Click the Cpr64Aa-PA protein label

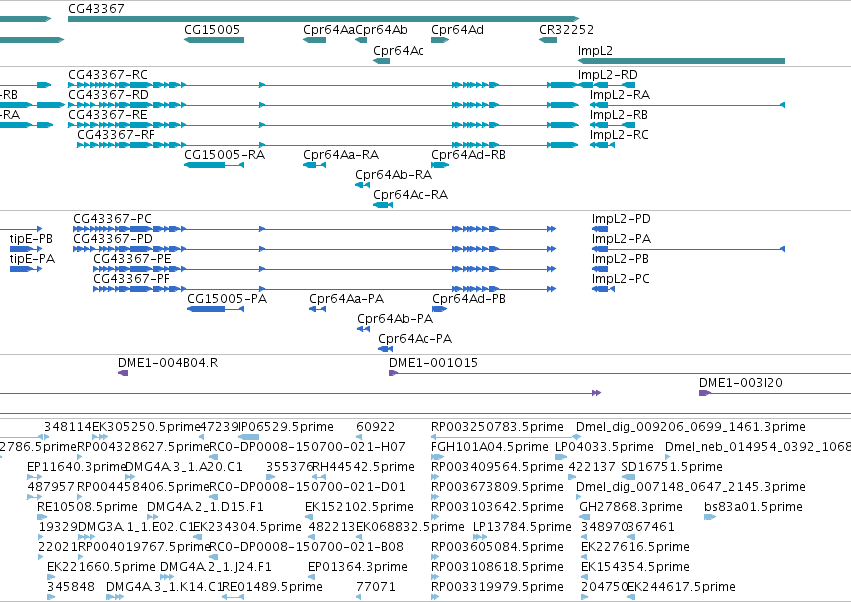[346, 299]
